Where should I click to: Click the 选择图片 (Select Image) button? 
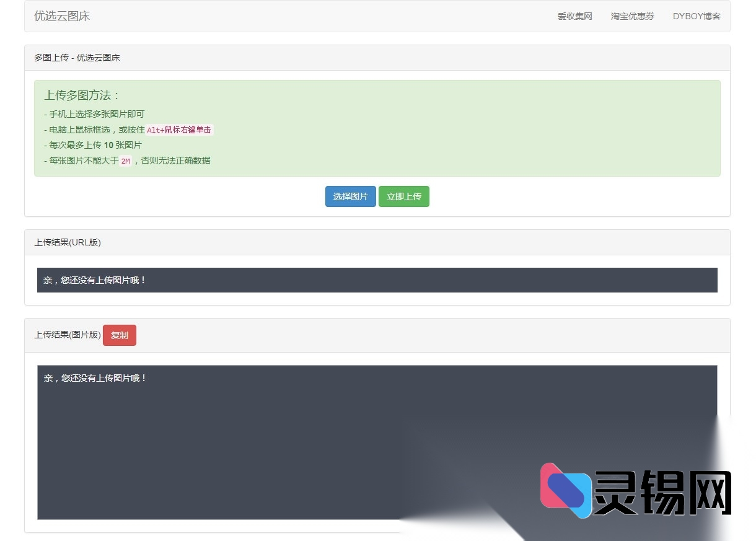350,196
